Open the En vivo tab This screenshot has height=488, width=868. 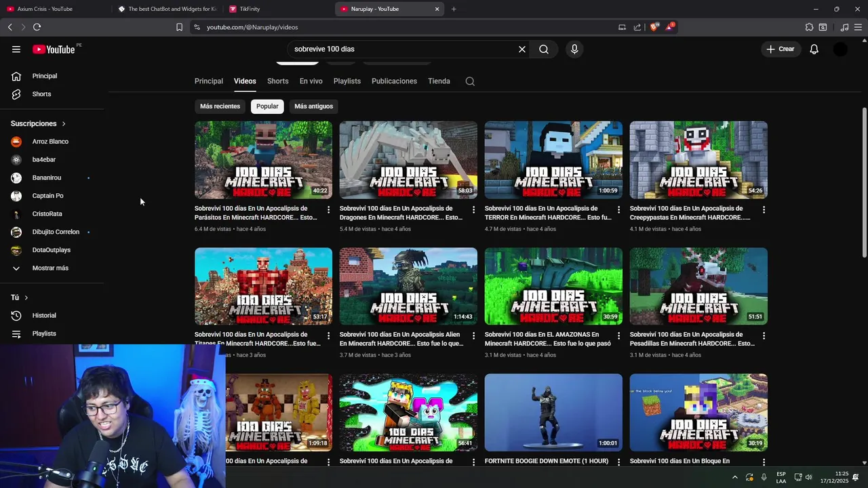pyautogui.click(x=311, y=81)
